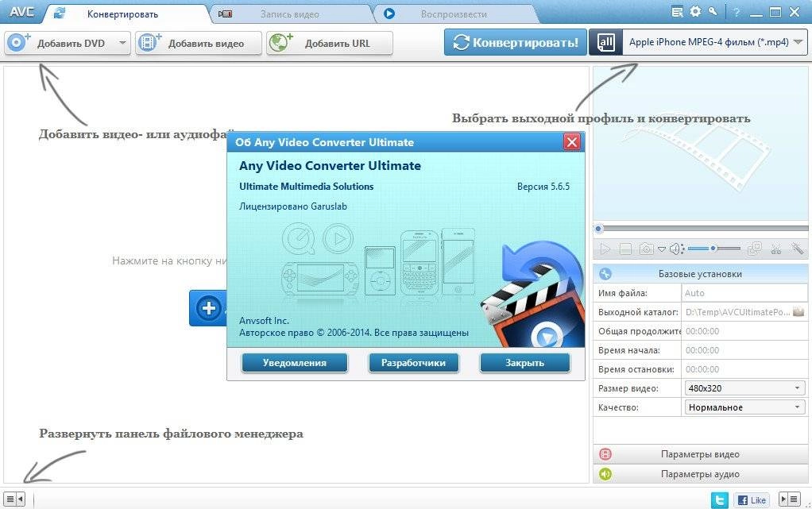Click the Play button in preview player

click(x=605, y=249)
